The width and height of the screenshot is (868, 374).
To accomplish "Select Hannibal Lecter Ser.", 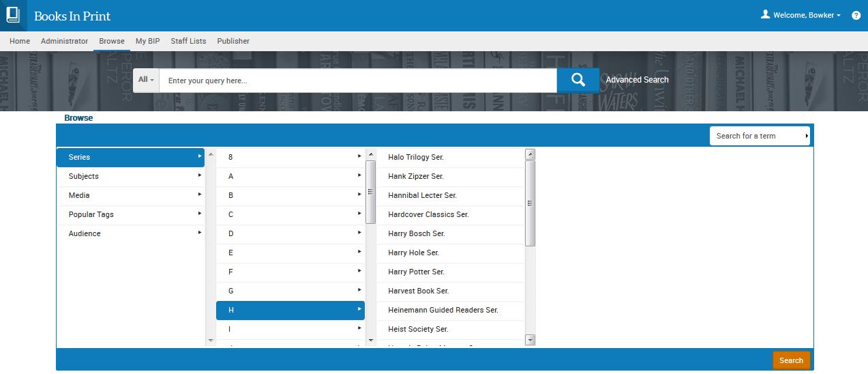I will coord(451,195).
